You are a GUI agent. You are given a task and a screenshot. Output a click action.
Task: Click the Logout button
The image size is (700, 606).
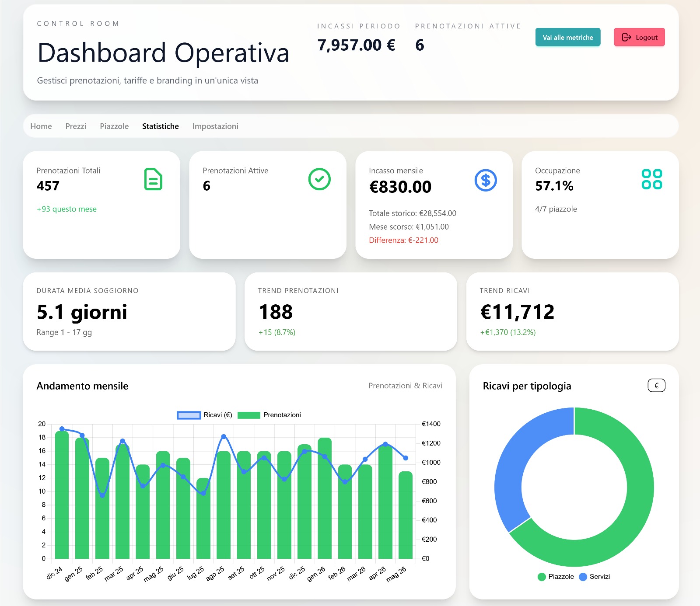point(639,38)
